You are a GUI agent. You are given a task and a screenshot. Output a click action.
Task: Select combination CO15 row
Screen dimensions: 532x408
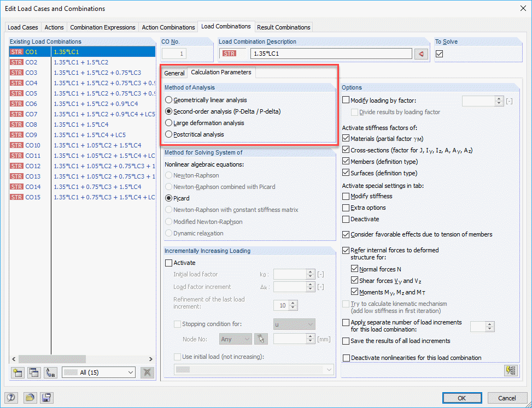tap(82, 197)
